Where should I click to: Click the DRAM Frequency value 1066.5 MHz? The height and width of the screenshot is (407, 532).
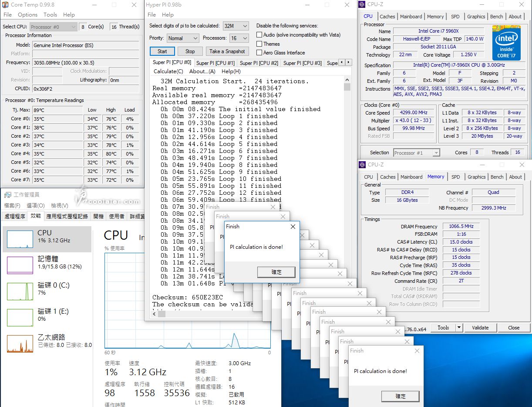(461, 227)
